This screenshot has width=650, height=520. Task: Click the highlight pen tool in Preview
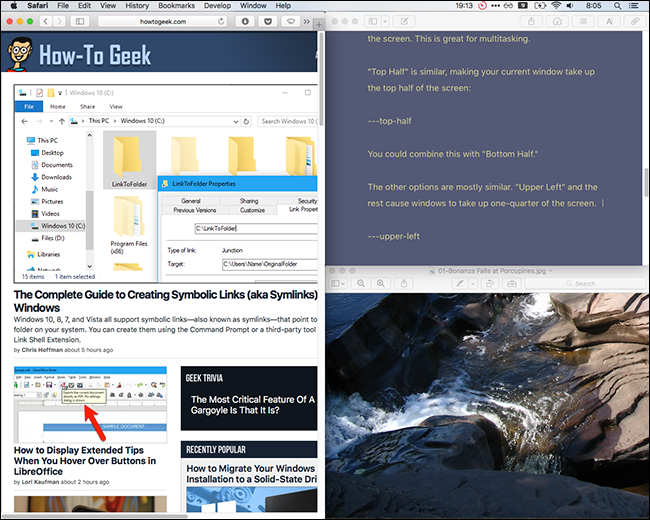pos(460,283)
